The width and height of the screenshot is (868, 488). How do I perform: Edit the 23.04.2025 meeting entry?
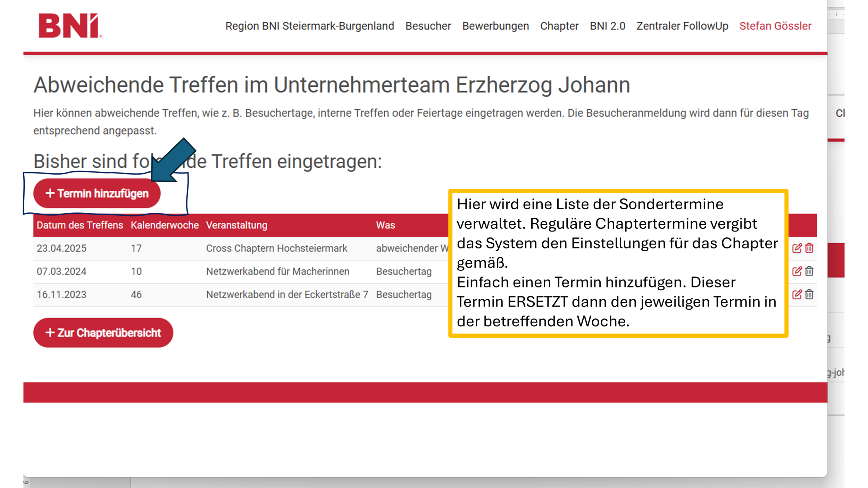coord(797,248)
